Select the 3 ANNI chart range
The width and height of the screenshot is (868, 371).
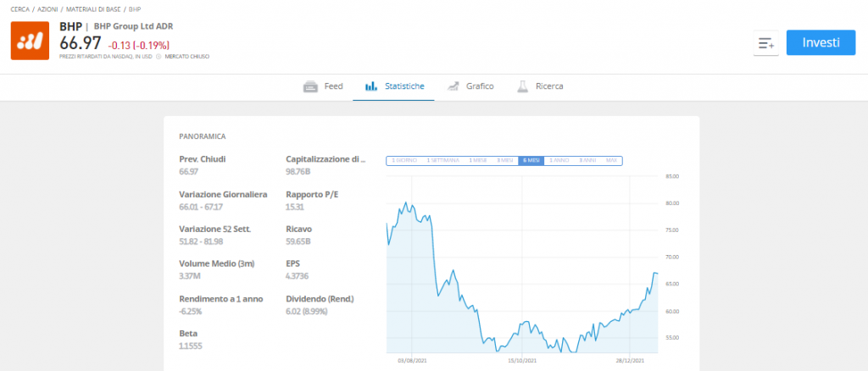click(587, 161)
